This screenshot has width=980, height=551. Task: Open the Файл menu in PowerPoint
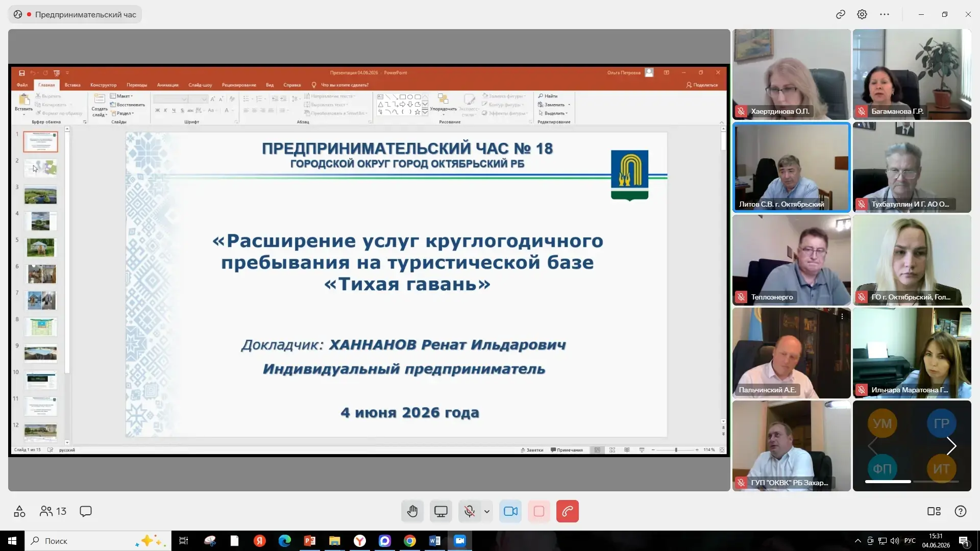point(22,85)
